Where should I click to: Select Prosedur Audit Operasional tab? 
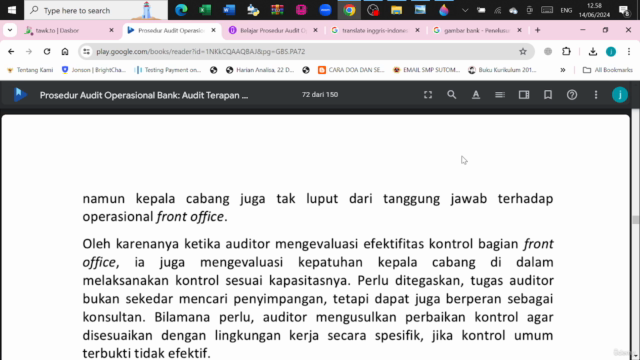pos(171,30)
